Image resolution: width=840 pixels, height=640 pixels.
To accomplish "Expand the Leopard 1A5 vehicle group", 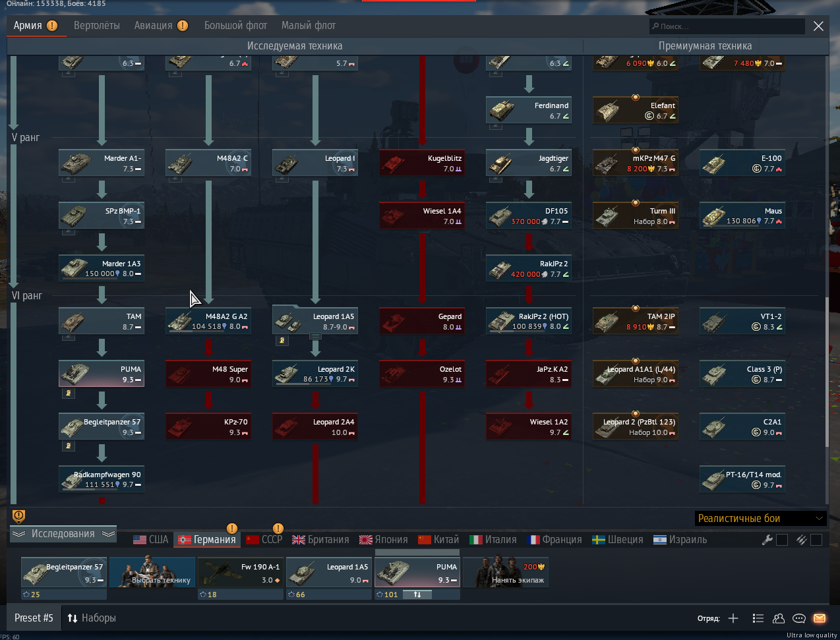I will click(315, 336).
